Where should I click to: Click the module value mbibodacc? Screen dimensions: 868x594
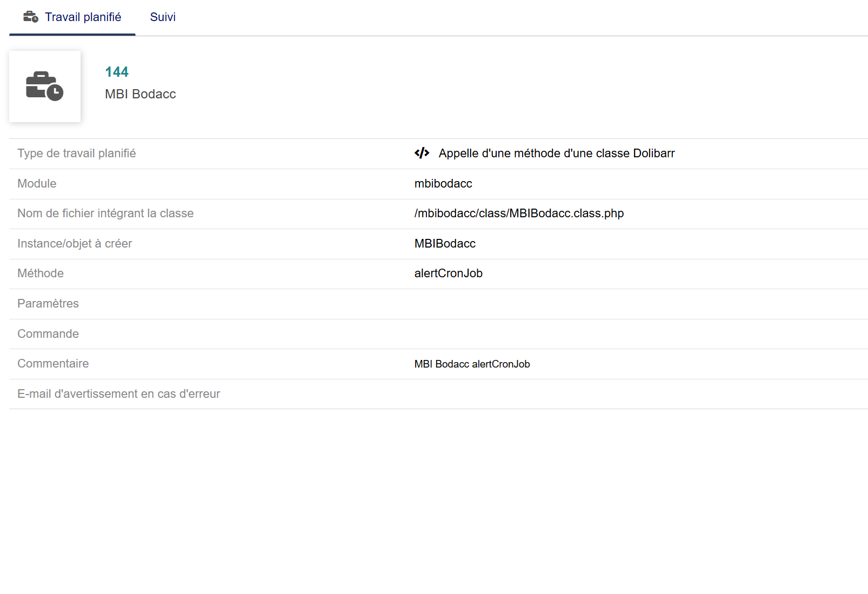point(443,184)
